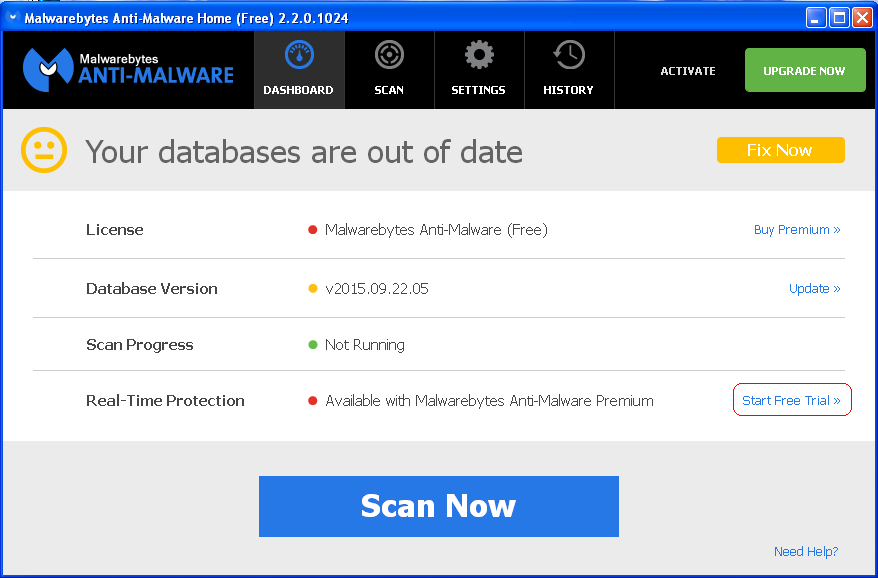Click the 'Database Version' label

point(152,288)
